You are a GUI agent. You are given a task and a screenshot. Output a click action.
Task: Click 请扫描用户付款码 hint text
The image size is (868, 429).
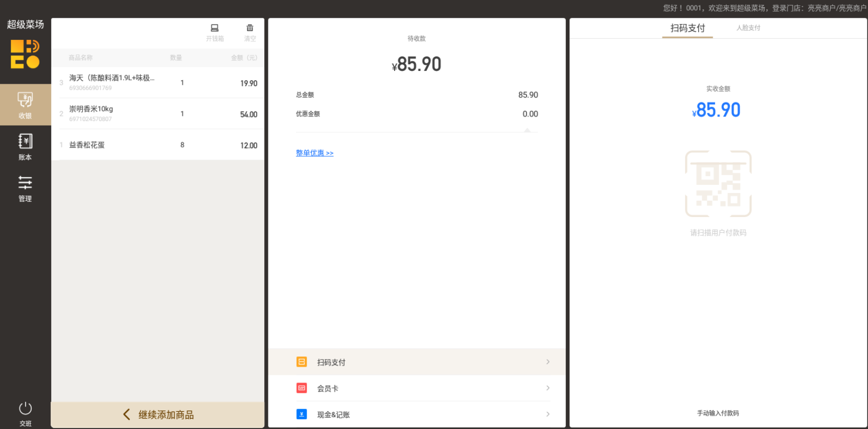[x=718, y=232]
